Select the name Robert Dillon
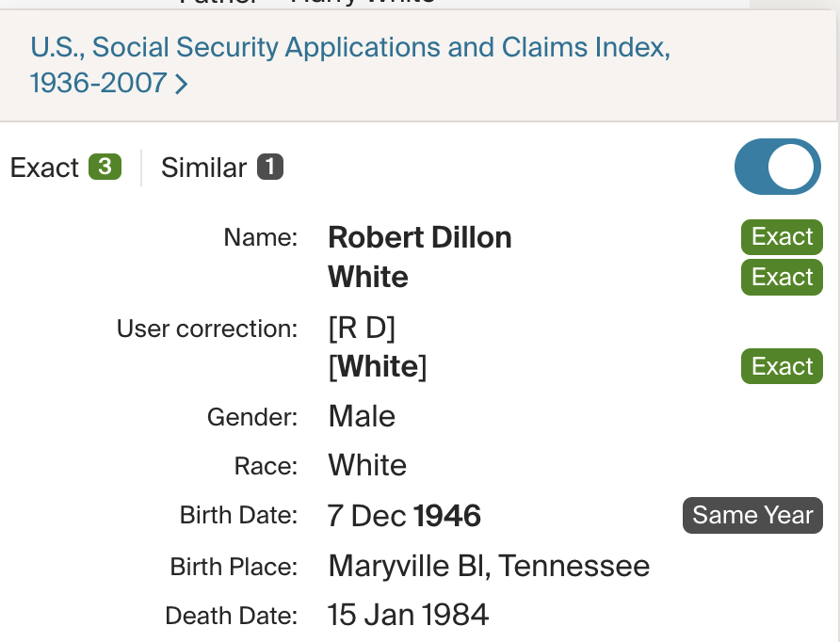The image size is (840, 642). tap(419, 237)
